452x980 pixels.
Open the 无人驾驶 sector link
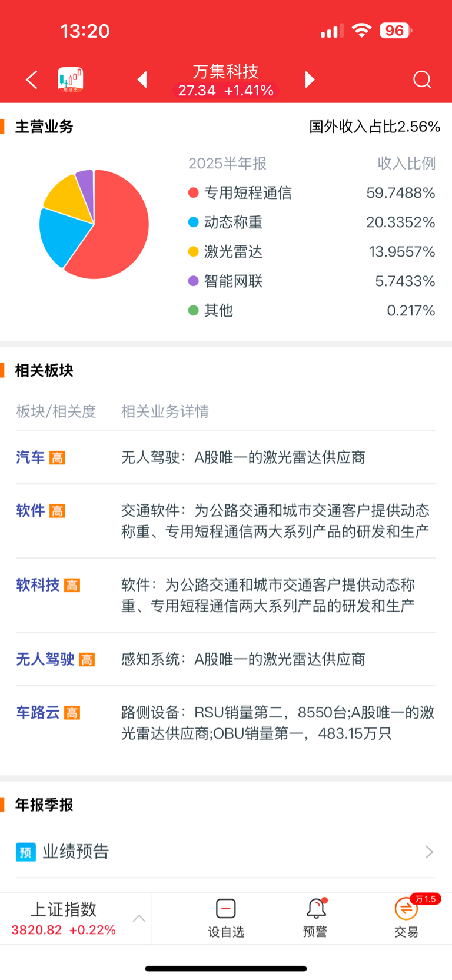tap(45, 659)
